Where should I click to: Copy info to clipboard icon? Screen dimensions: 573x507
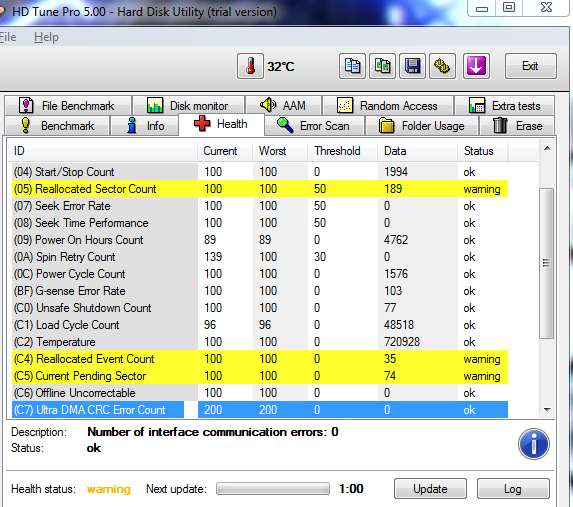coord(352,66)
